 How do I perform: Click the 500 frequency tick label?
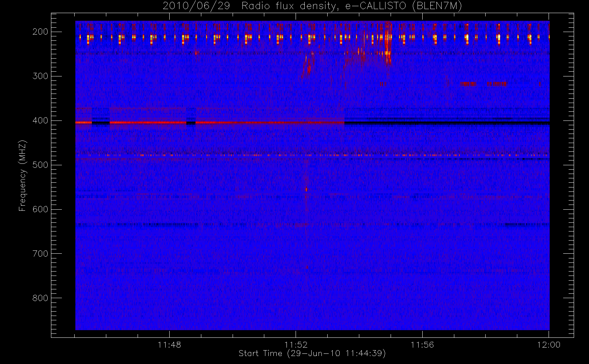click(40, 165)
